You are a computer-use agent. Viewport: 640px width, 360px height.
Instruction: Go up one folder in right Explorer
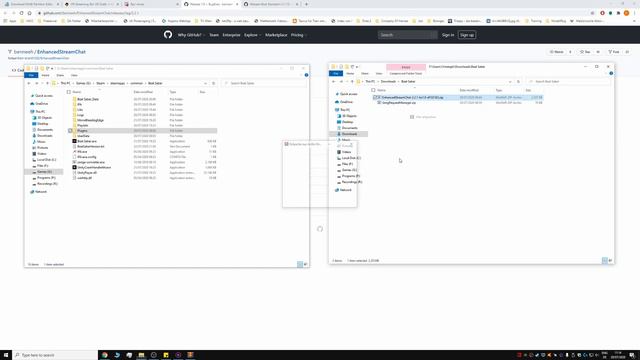[x=352, y=82]
